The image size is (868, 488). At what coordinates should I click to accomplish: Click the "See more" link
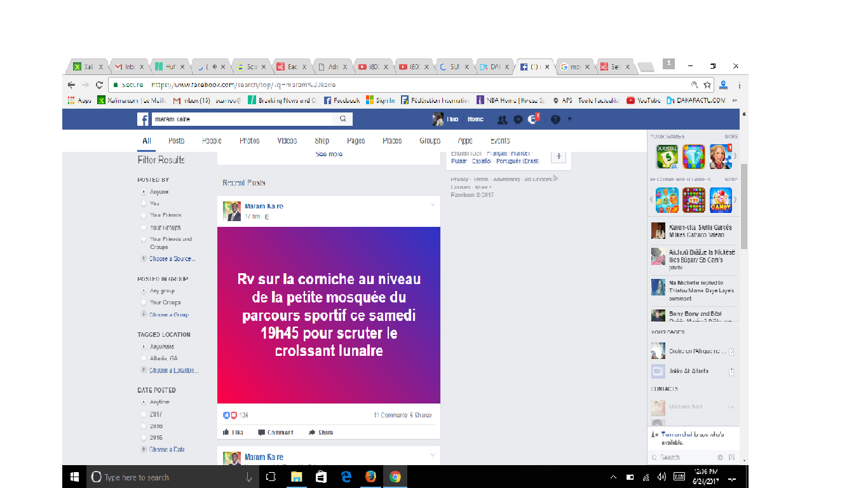[x=329, y=154]
